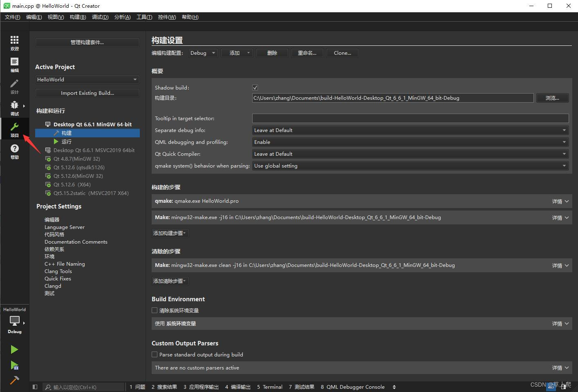The width and height of the screenshot is (578, 392).
Task: Build project with the hammer icon
Action: pos(14,380)
